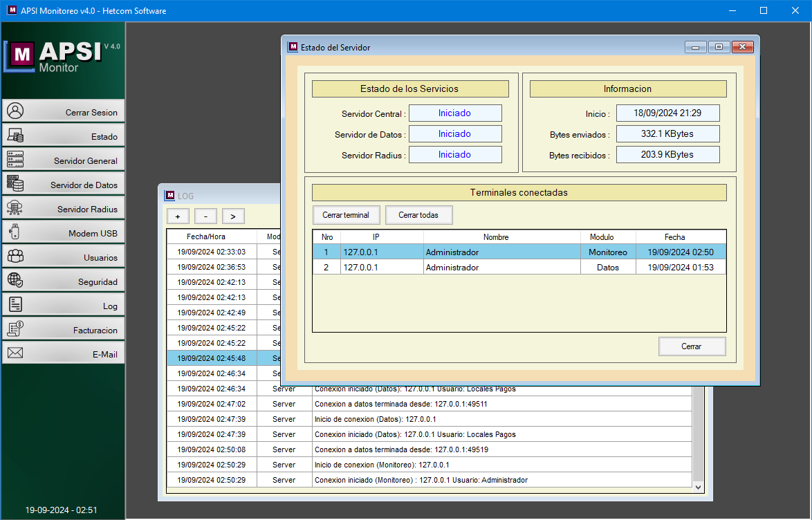Screen dimensions: 812x520
Task: Open Estado via its computer icon
Action: tap(15, 136)
